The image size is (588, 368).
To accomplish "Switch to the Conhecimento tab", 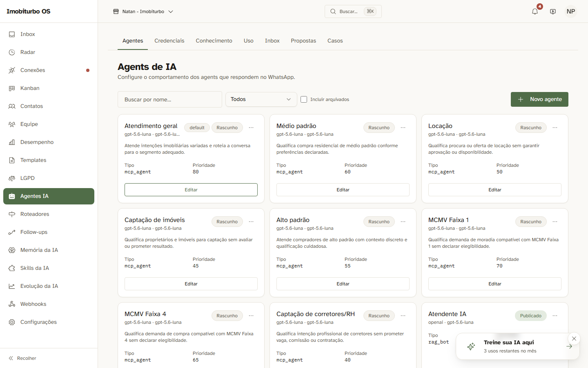I will (214, 41).
